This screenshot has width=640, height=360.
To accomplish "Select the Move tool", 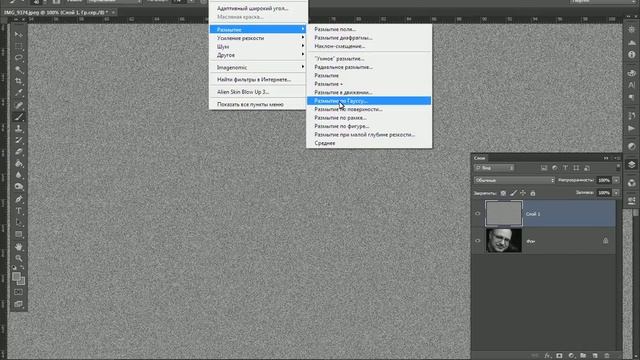I will click(x=18, y=35).
